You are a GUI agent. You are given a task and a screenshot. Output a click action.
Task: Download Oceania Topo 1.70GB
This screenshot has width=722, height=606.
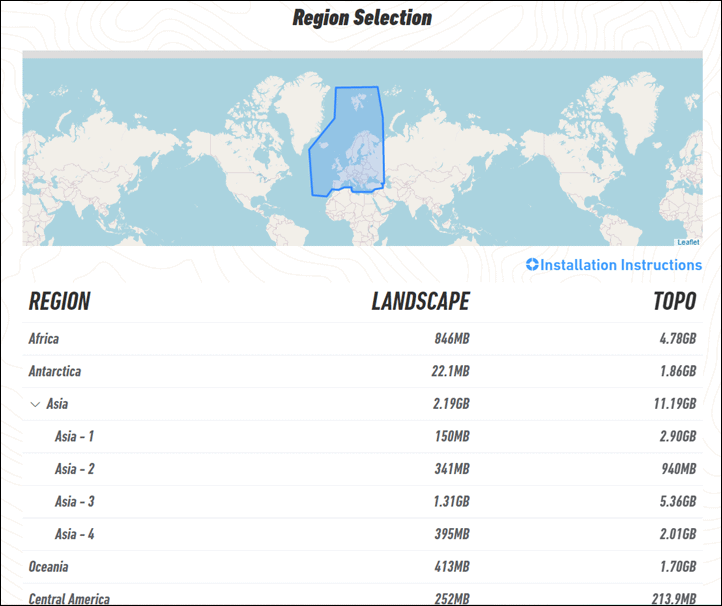tap(678, 567)
